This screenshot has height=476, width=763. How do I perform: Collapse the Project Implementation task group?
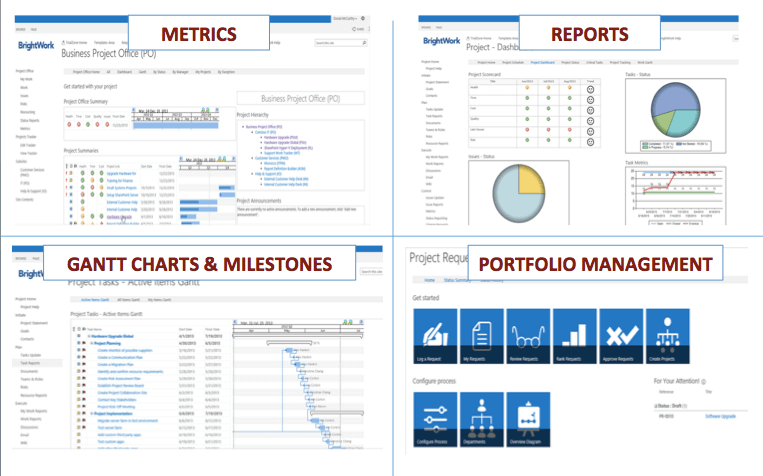coord(91,414)
